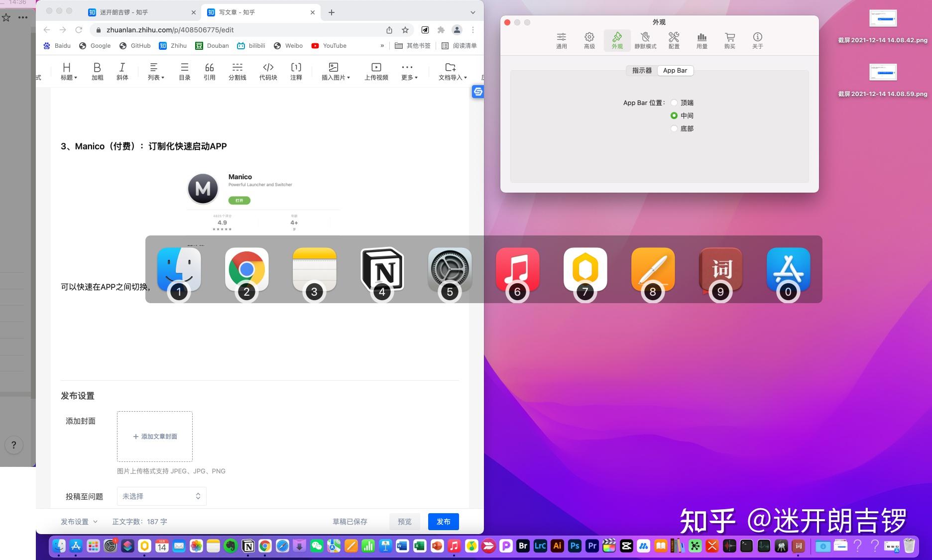Screen dimensions: 932x560
Task: Insert a code block via 代码块 icon
Action: [x=268, y=71]
